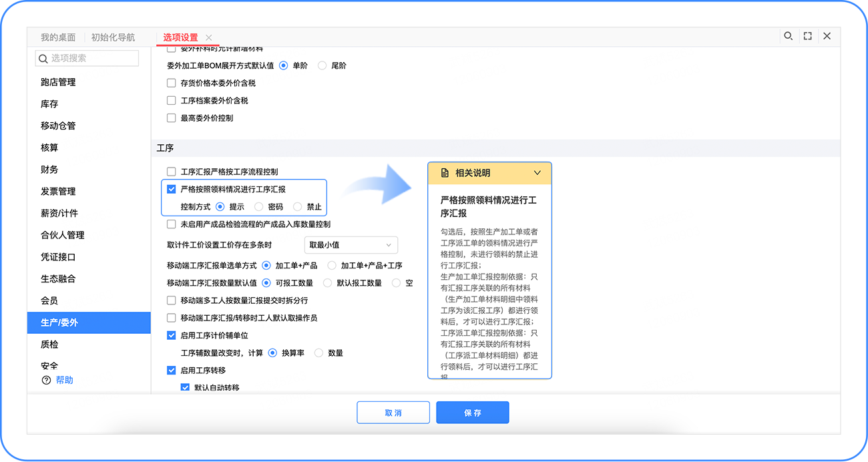The width and height of the screenshot is (868, 462).
Task: Click the magnifier inside 选项搜索 box
Action: point(44,58)
